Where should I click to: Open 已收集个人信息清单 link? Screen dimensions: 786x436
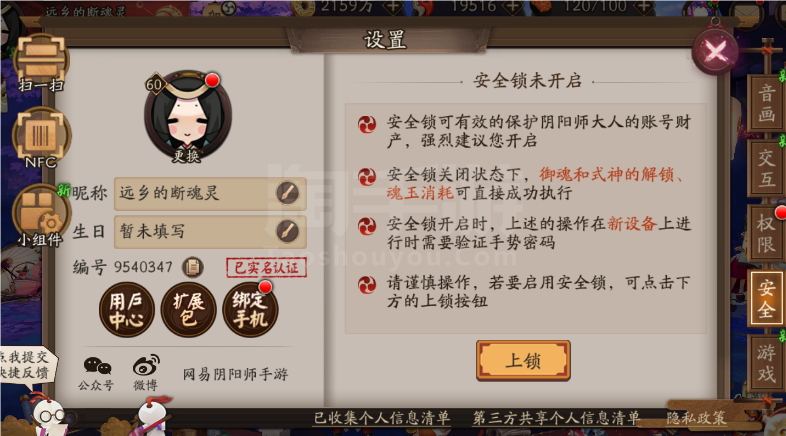381,418
